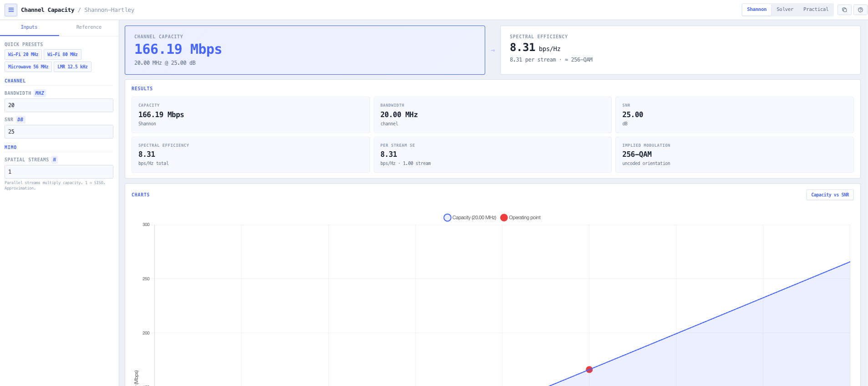Click the '8.31 per stream · ≈ 256-QAM' text
The width and height of the screenshot is (868, 386).
pyautogui.click(x=551, y=60)
